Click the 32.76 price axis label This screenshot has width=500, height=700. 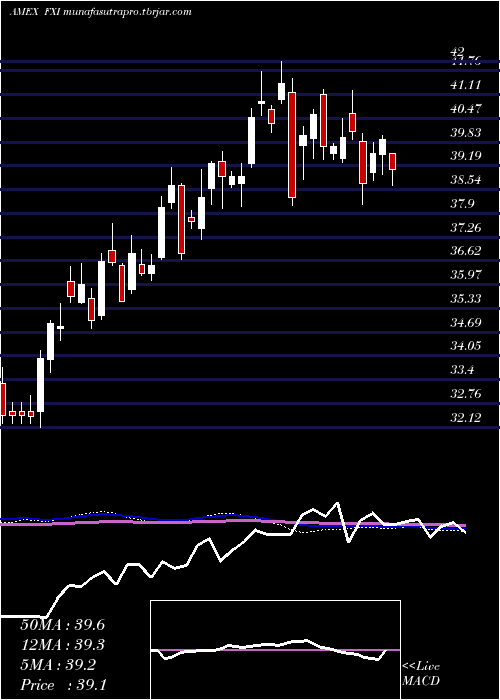pyautogui.click(x=466, y=395)
